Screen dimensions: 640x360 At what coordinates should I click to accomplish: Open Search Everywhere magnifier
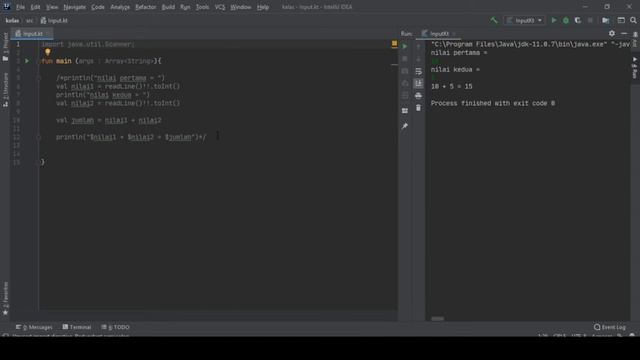pyautogui.click(x=633, y=20)
